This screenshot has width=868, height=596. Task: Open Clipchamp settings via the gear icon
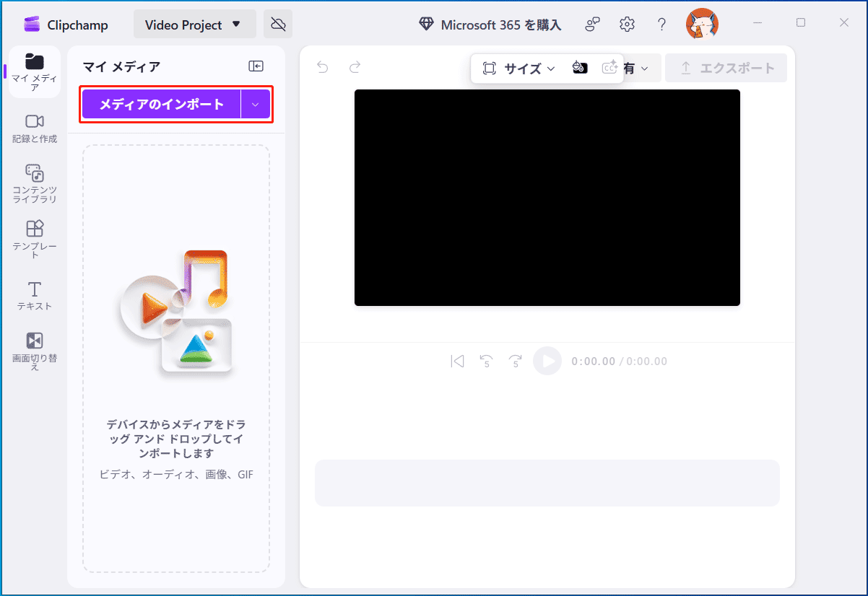coord(627,23)
